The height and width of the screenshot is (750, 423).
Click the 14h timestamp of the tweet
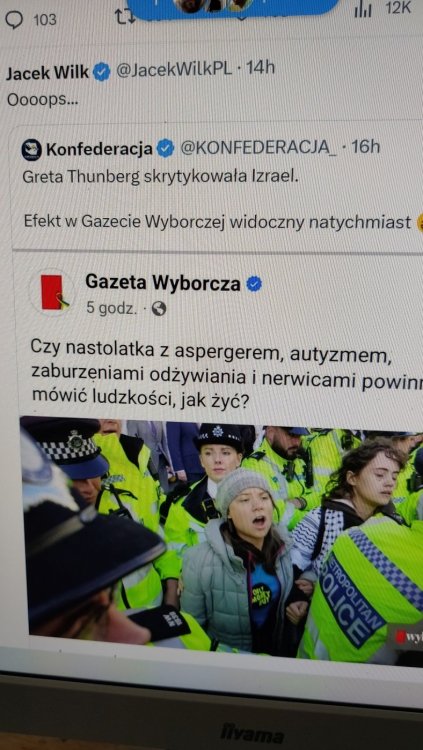tap(260, 67)
